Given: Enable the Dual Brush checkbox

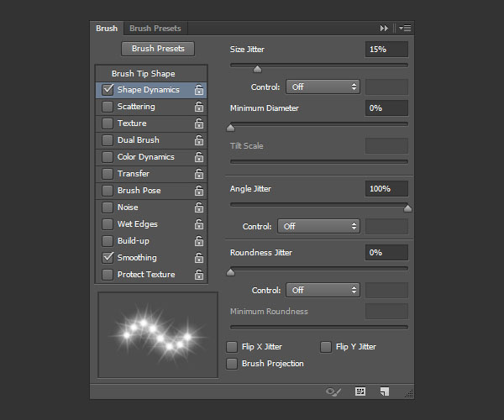Looking at the screenshot, I should (108, 140).
